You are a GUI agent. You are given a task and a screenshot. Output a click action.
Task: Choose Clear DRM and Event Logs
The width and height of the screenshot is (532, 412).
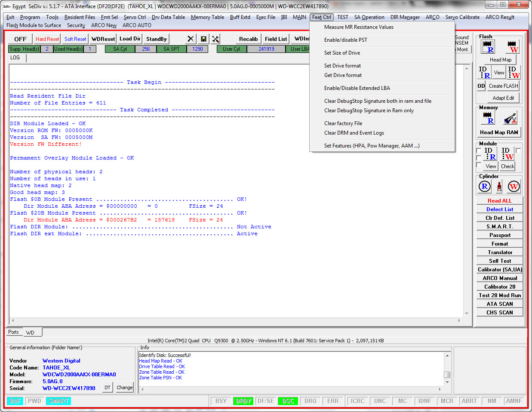[354, 133]
